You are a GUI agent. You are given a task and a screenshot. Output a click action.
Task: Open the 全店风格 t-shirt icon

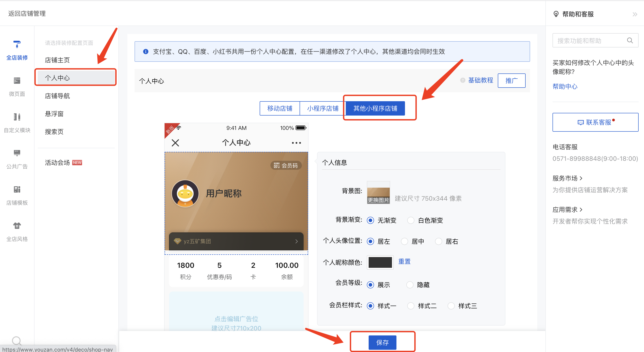17,226
